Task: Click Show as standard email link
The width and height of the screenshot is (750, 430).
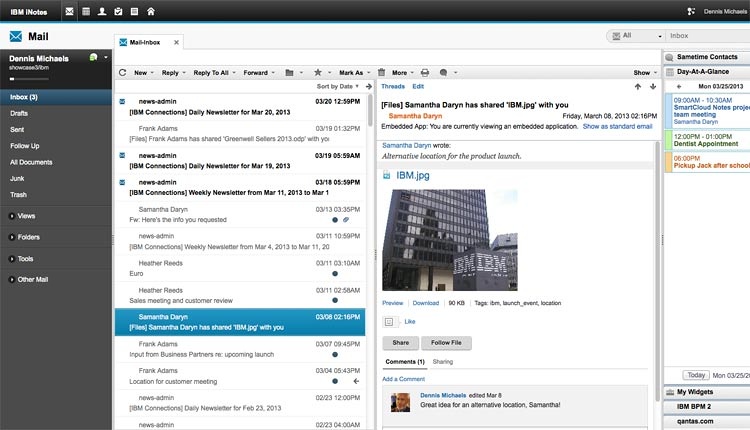Action: [617, 127]
